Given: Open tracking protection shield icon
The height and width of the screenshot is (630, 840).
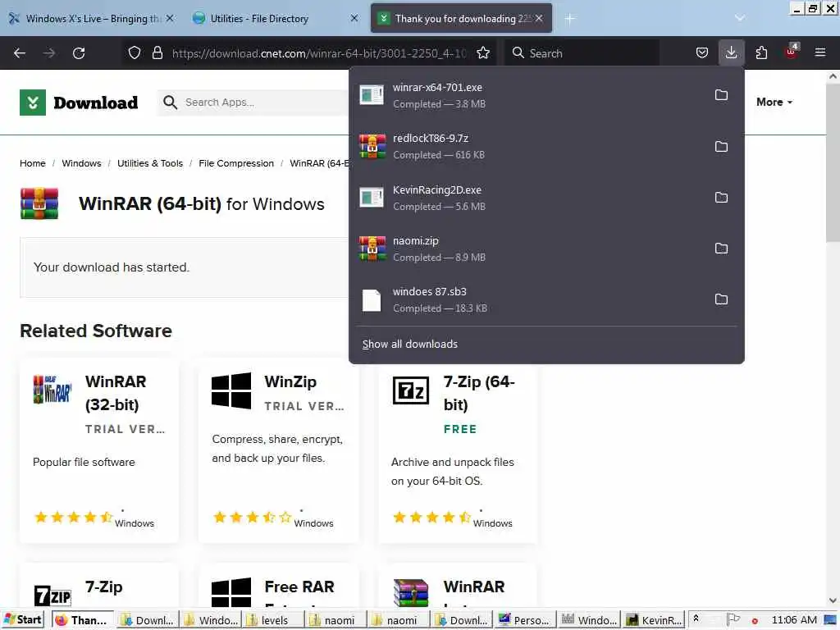Looking at the screenshot, I should (135, 52).
